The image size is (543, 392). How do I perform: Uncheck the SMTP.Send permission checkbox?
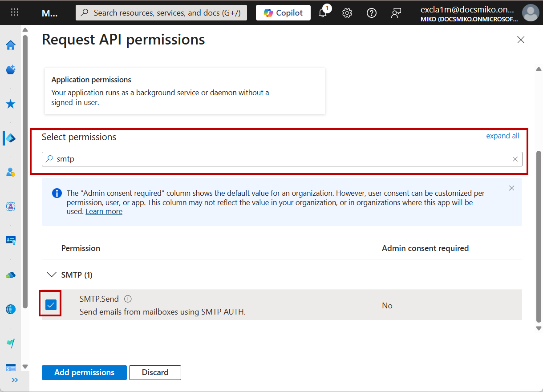pyautogui.click(x=51, y=305)
